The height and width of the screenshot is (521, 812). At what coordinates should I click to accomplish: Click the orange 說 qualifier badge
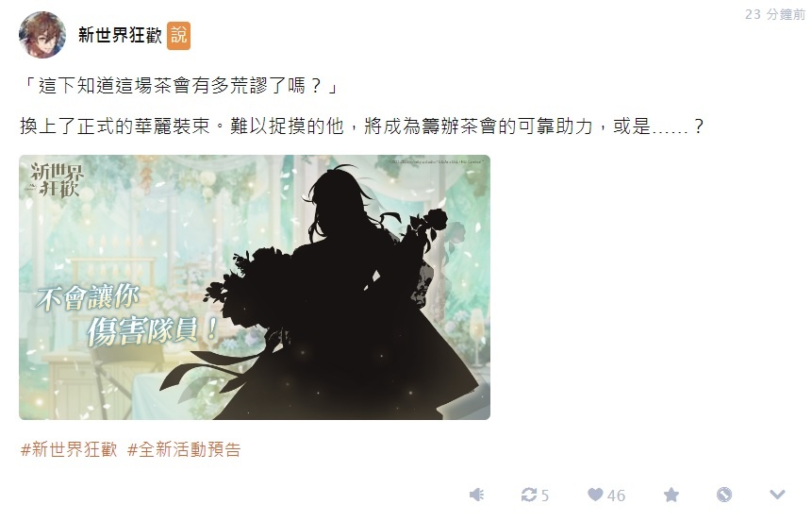tap(178, 36)
